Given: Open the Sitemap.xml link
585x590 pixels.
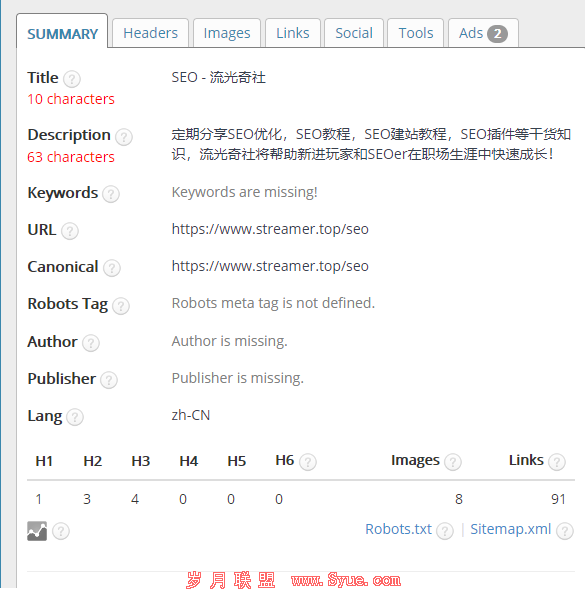Looking at the screenshot, I should [x=511, y=529].
